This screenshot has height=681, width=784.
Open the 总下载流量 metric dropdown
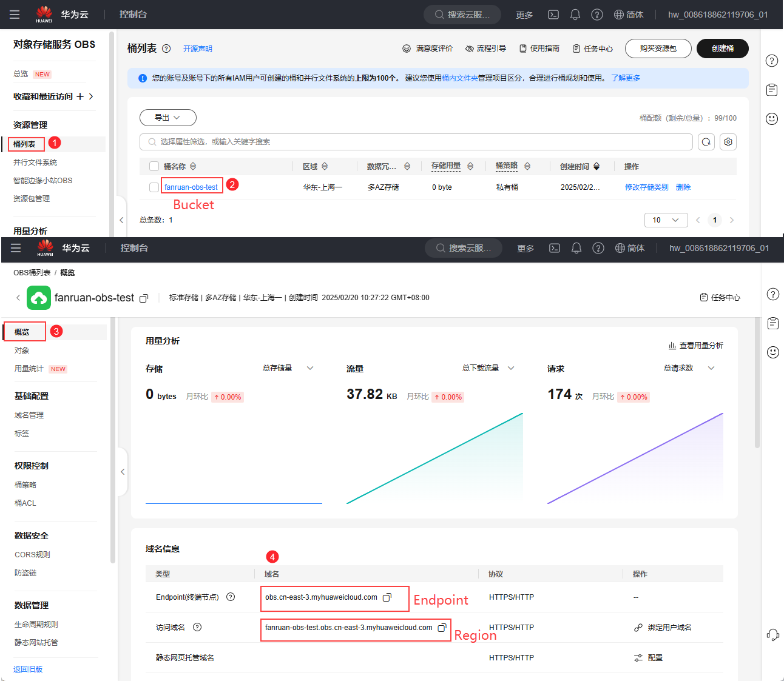click(488, 368)
